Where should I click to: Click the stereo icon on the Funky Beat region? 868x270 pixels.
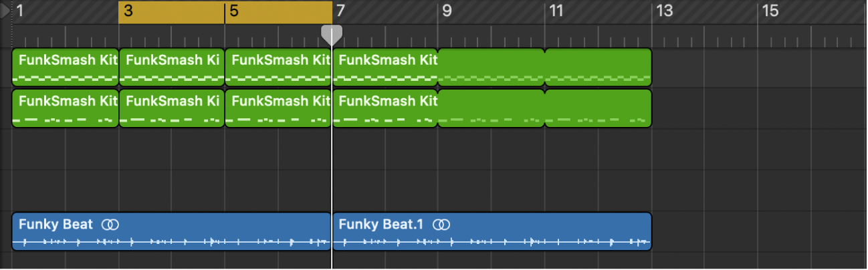tap(110, 225)
